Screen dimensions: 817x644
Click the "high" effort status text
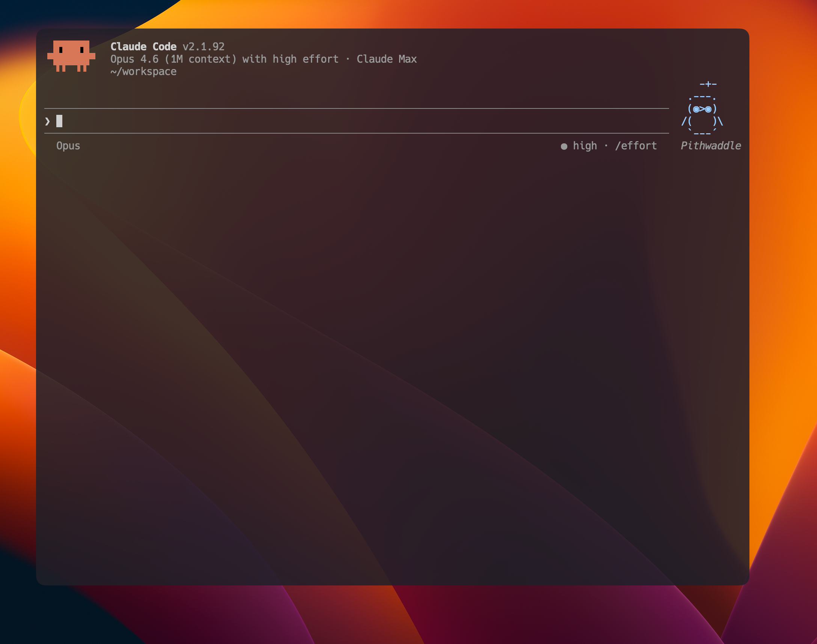pyautogui.click(x=585, y=146)
